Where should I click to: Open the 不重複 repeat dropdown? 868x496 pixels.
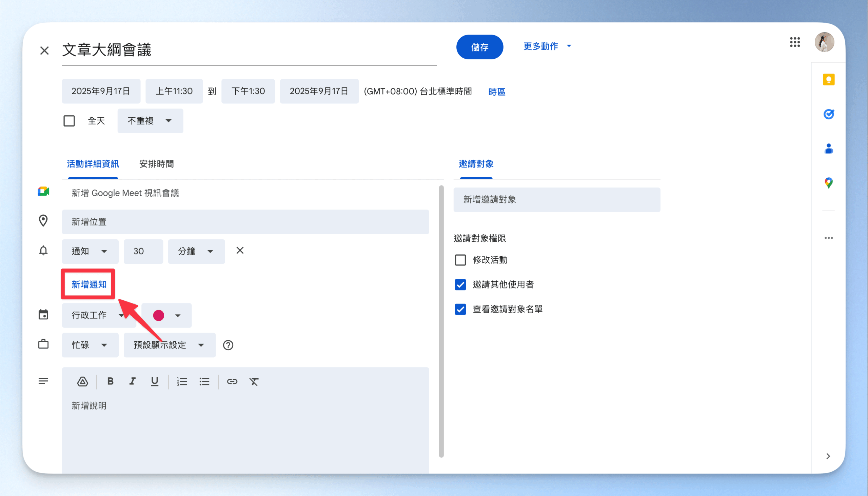pos(150,121)
